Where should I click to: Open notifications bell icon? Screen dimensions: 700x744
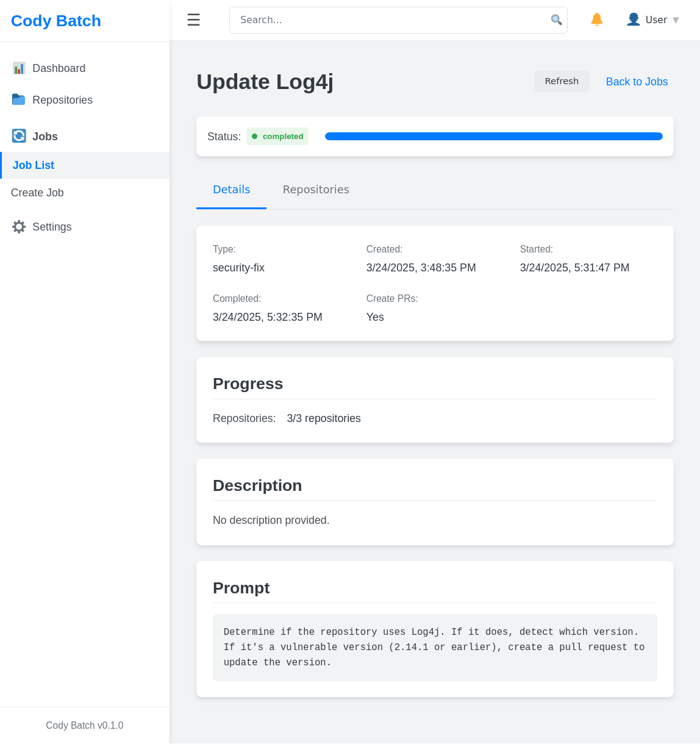(596, 20)
